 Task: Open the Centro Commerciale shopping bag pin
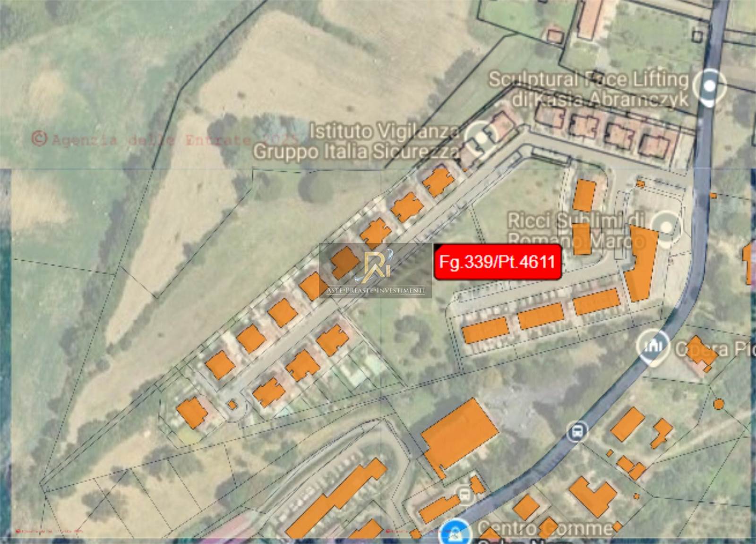(x=455, y=533)
